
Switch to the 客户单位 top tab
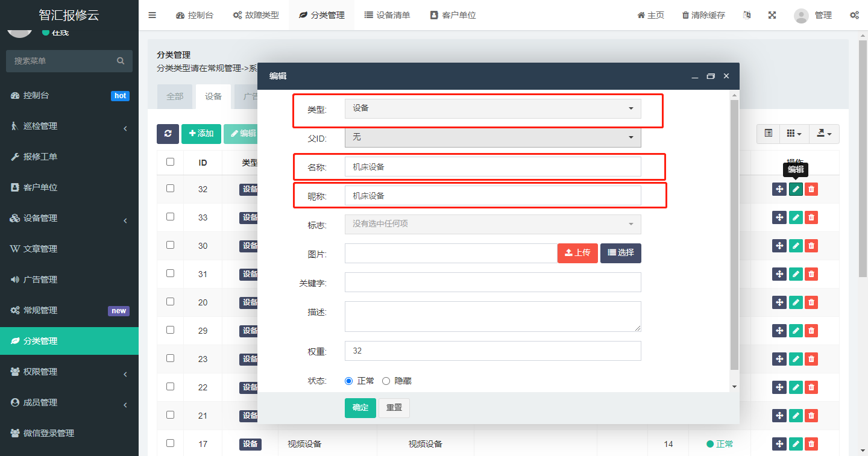point(453,15)
